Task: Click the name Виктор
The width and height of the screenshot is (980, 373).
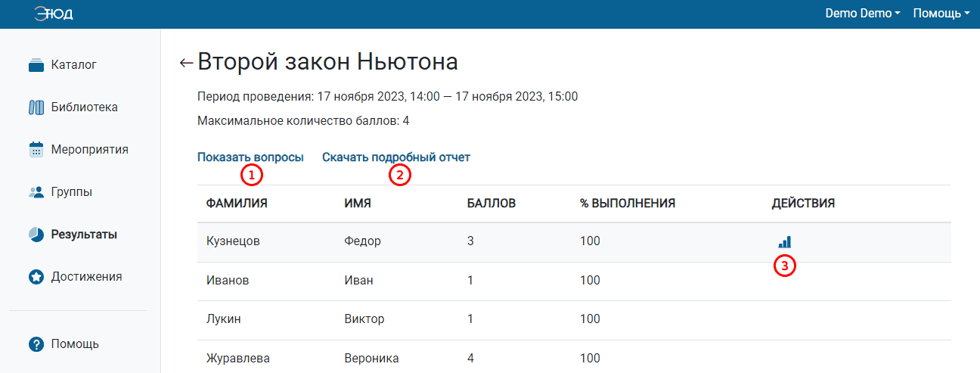Action: click(x=364, y=319)
